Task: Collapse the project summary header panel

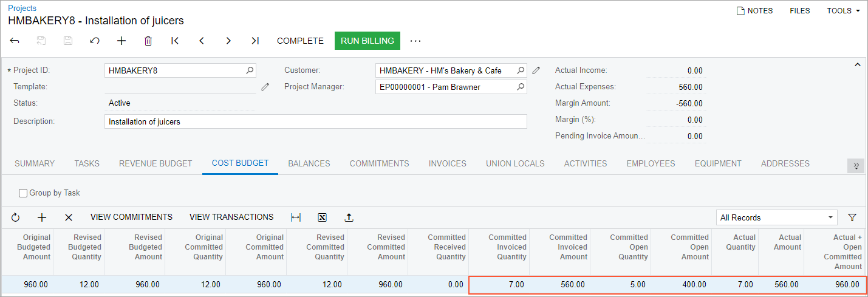Action: pyautogui.click(x=858, y=65)
